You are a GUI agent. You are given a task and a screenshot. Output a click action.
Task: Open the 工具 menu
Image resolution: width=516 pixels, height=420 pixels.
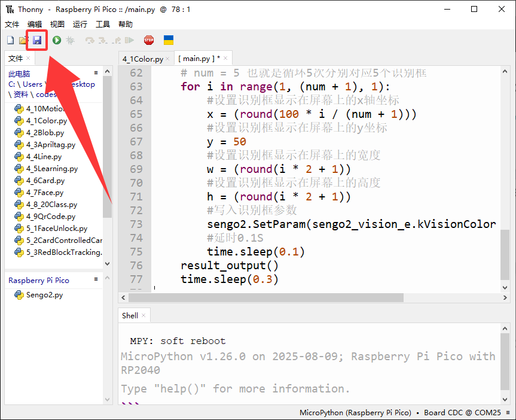[103, 25]
